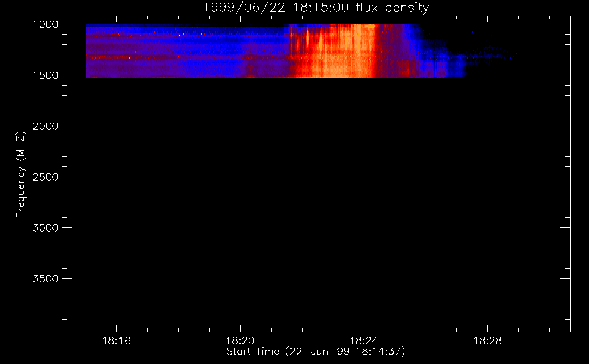This screenshot has height=364, width=589.
Task: Click the 18:16 time tick label
Action: [116, 341]
